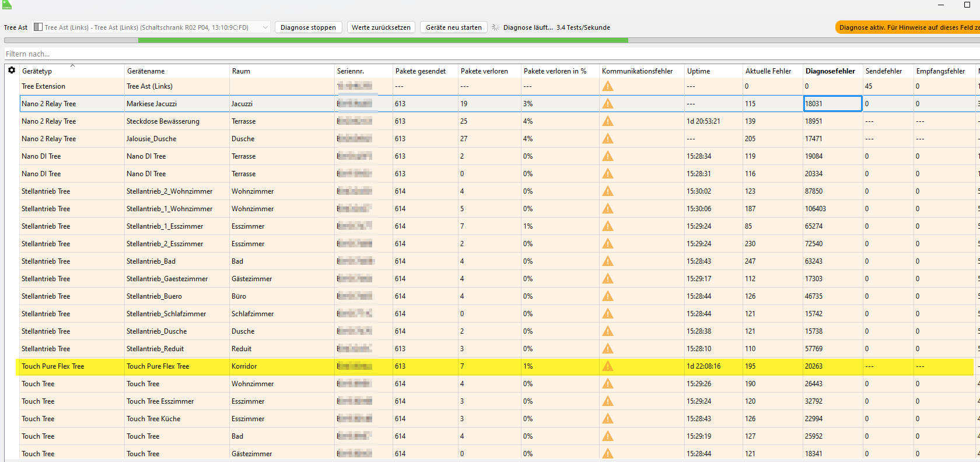Sort table by Diagnosefehler column
980x462 pixels.
pos(830,71)
